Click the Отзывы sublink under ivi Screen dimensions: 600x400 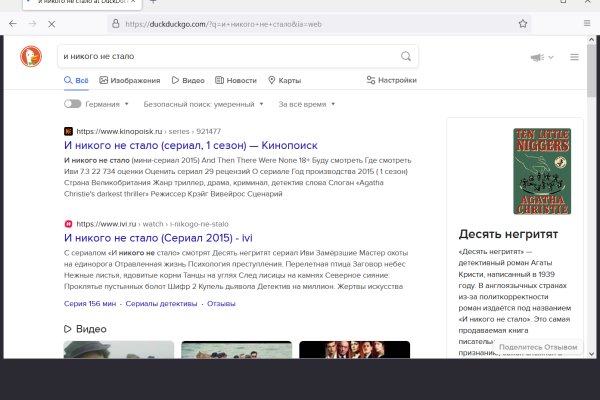coord(221,302)
